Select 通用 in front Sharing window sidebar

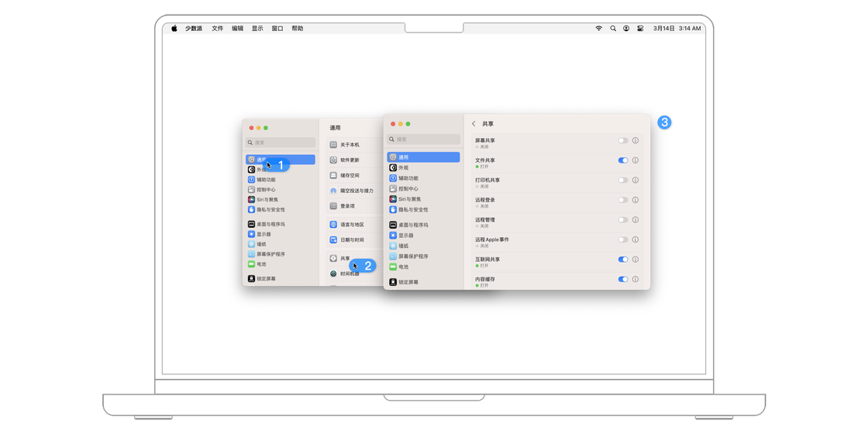[423, 157]
